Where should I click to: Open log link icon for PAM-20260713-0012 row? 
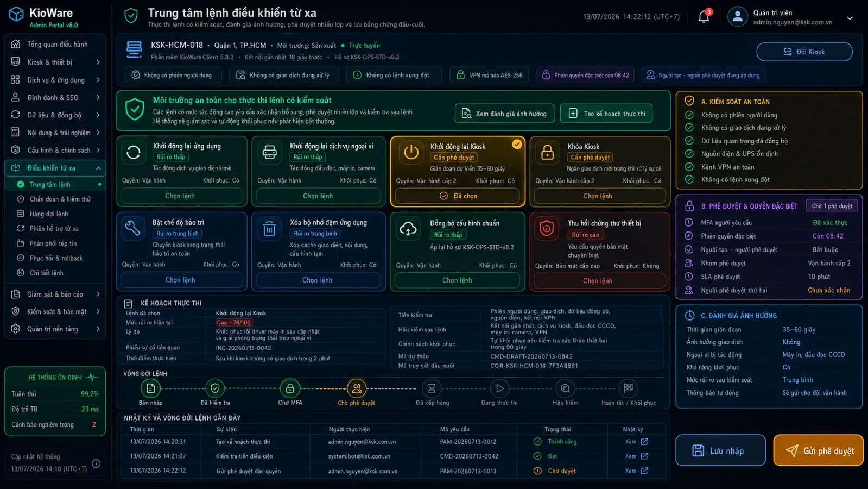pos(644,442)
